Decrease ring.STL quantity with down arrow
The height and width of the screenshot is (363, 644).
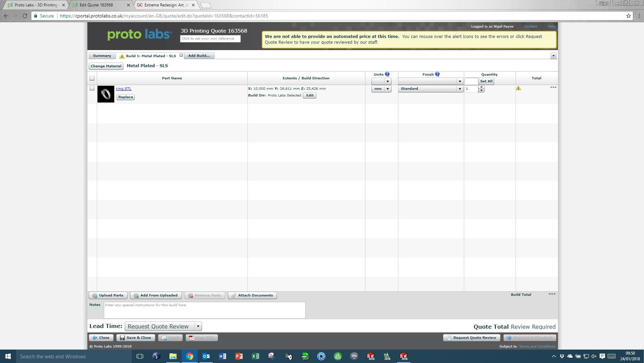click(481, 90)
